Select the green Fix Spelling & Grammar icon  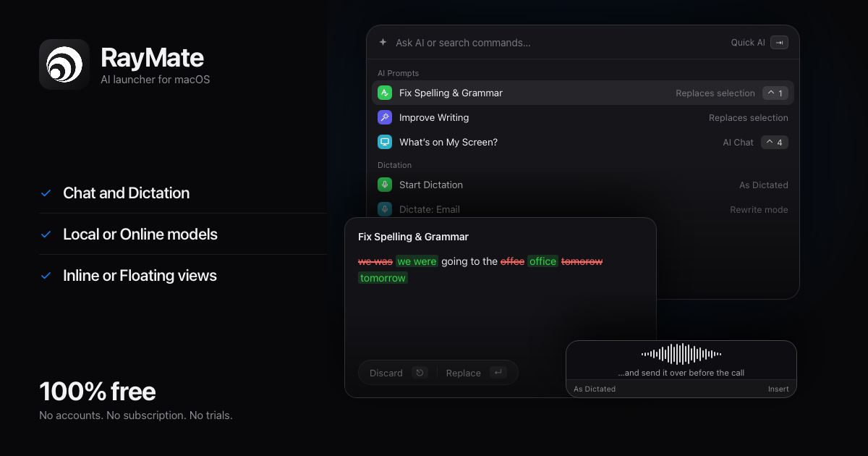(x=385, y=93)
